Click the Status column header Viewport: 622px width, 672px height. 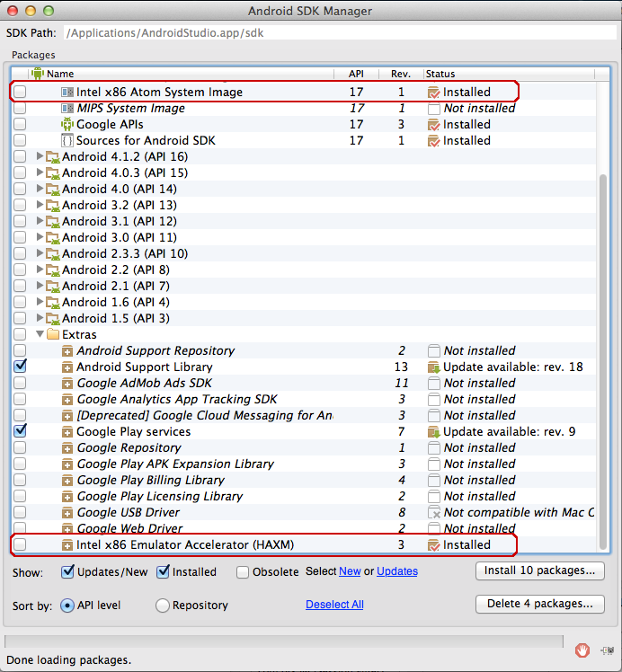[x=510, y=74]
